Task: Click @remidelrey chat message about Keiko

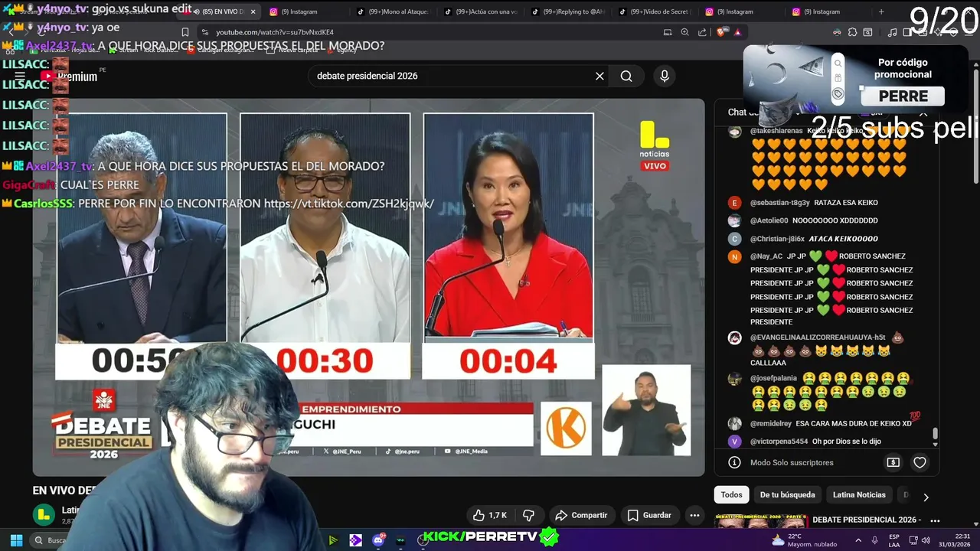Action: tap(831, 423)
